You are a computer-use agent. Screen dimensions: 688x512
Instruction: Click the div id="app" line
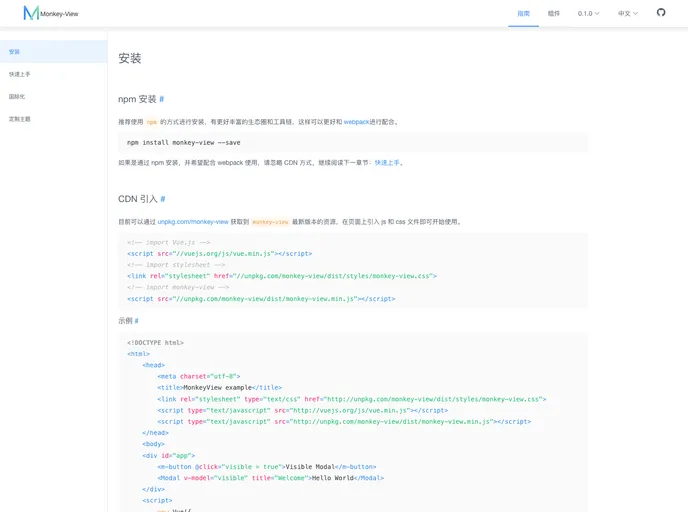pos(168,456)
